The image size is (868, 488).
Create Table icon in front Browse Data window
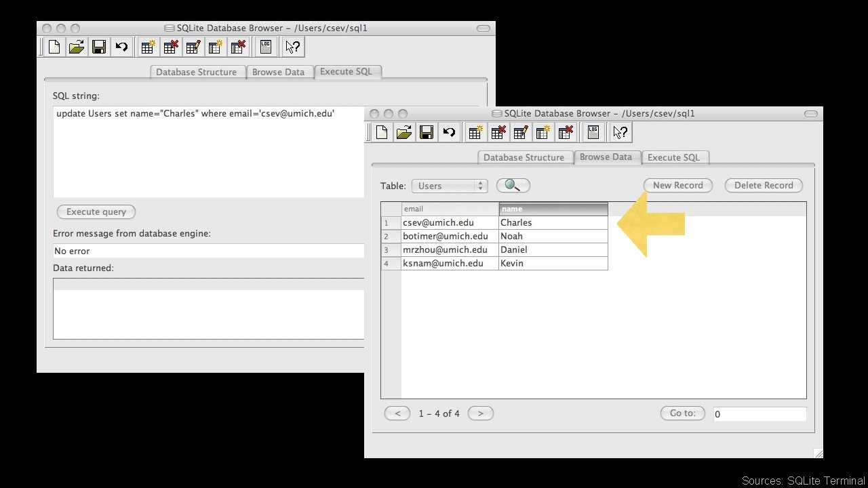tap(475, 132)
